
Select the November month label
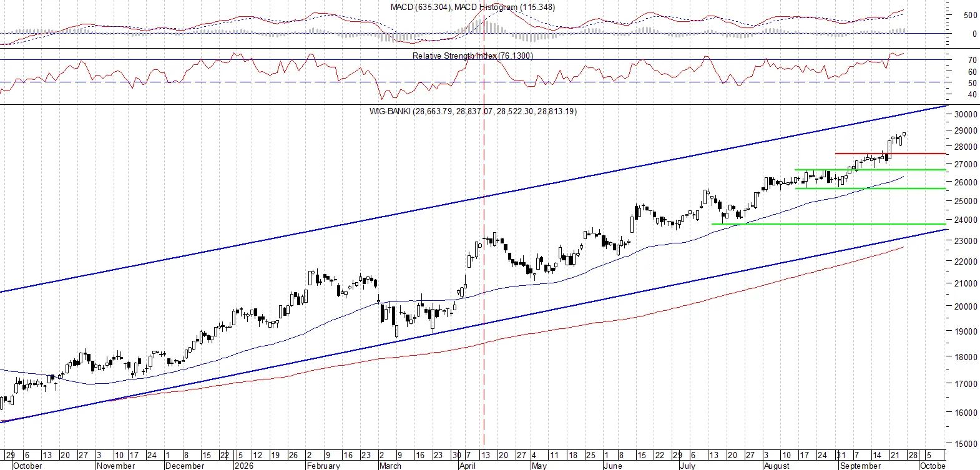116,466
